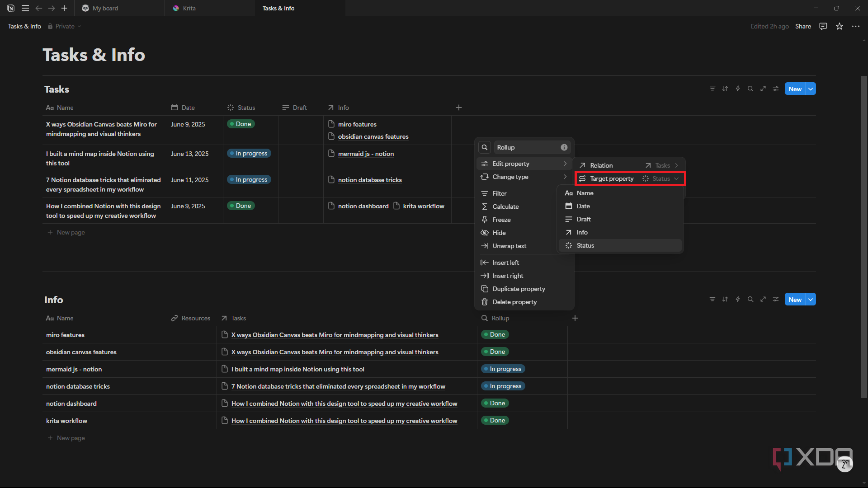
Task: Favorite the page with star icon
Action: [840, 26]
